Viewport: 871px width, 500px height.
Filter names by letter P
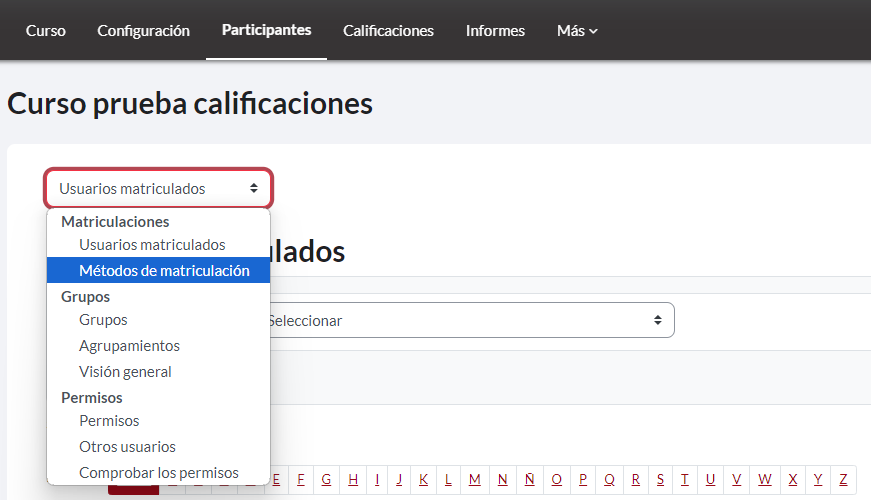point(583,479)
